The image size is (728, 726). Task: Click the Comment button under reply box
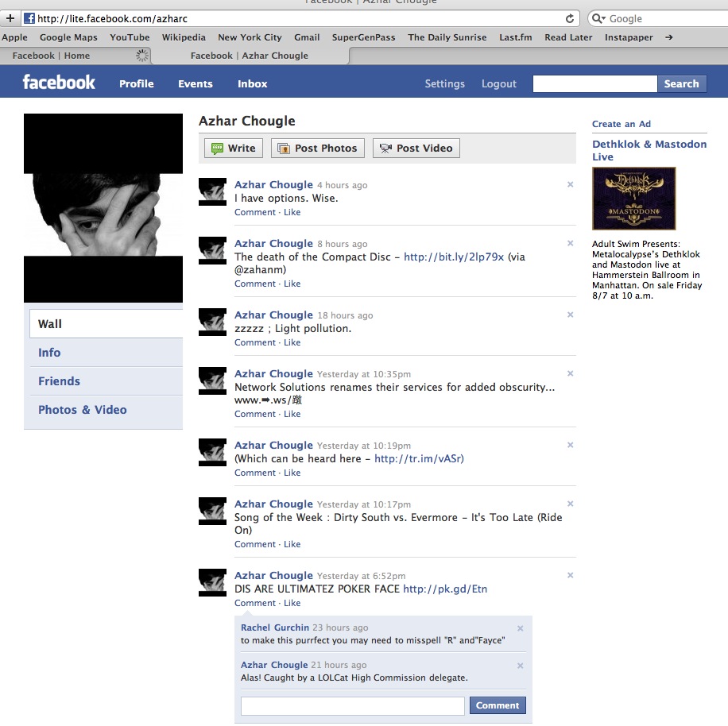click(498, 705)
